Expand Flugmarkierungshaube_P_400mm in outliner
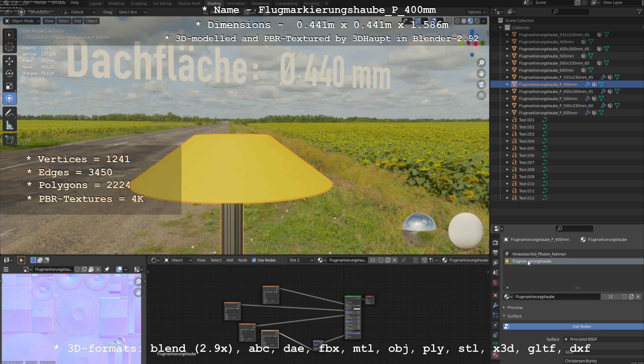Image resolution: width=644 pixels, height=364 pixels. [x=507, y=85]
